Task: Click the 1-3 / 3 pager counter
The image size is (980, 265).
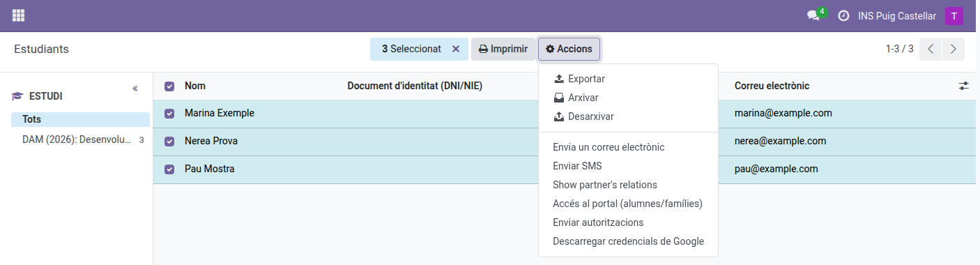Action: click(900, 49)
